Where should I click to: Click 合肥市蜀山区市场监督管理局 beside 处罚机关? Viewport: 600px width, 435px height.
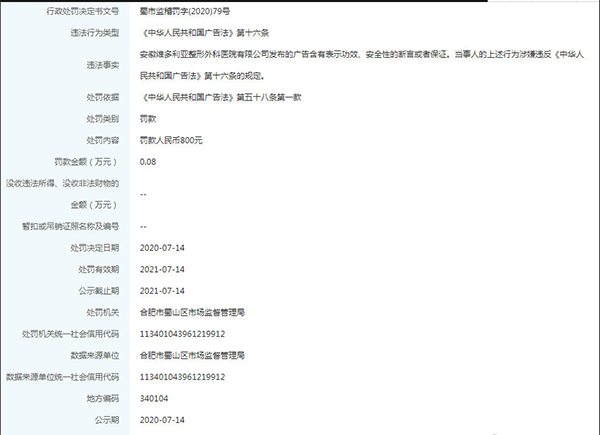(x=192, y=313)
